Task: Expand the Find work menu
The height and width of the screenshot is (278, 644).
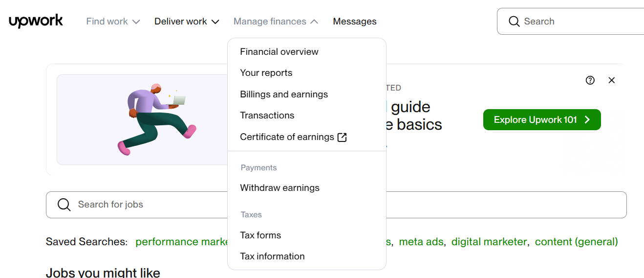Action: [113, 22]
